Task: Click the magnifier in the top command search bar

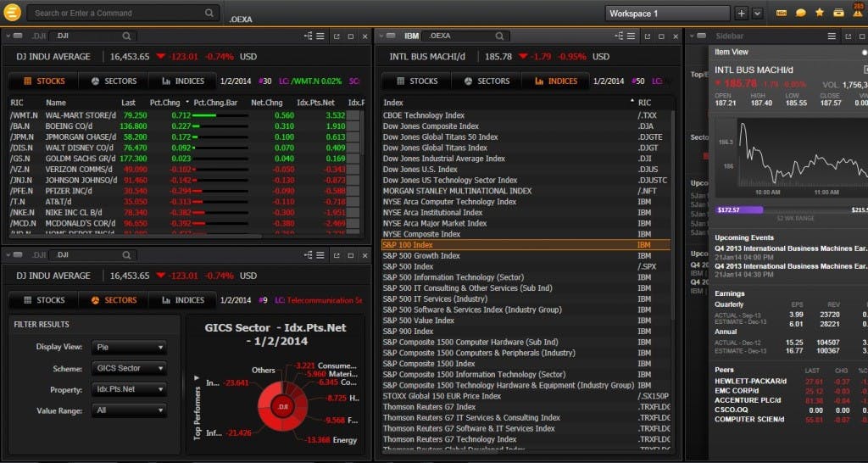Action: (x=209, y=13)
